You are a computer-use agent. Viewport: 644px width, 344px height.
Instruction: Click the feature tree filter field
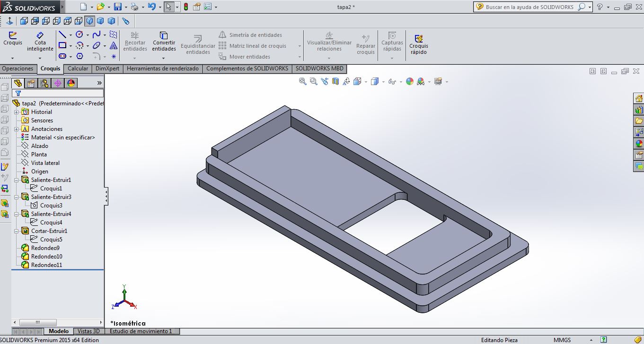[57, 94]
